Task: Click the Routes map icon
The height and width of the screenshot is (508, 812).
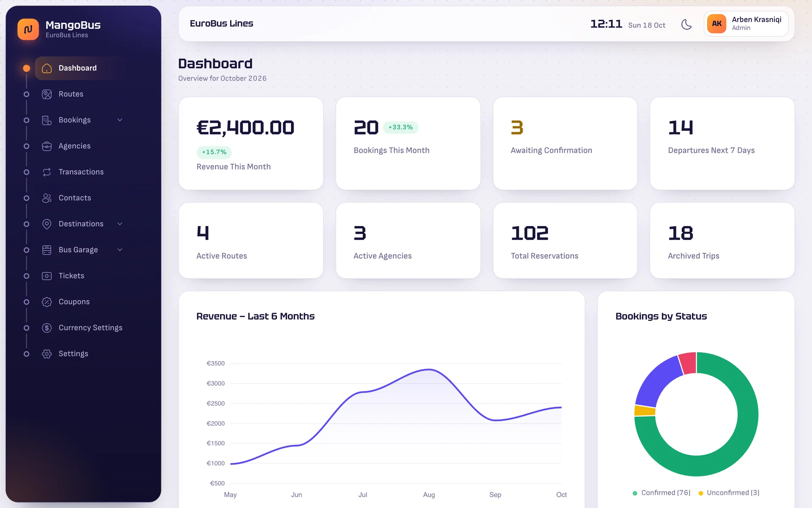Action: point(47,94)
